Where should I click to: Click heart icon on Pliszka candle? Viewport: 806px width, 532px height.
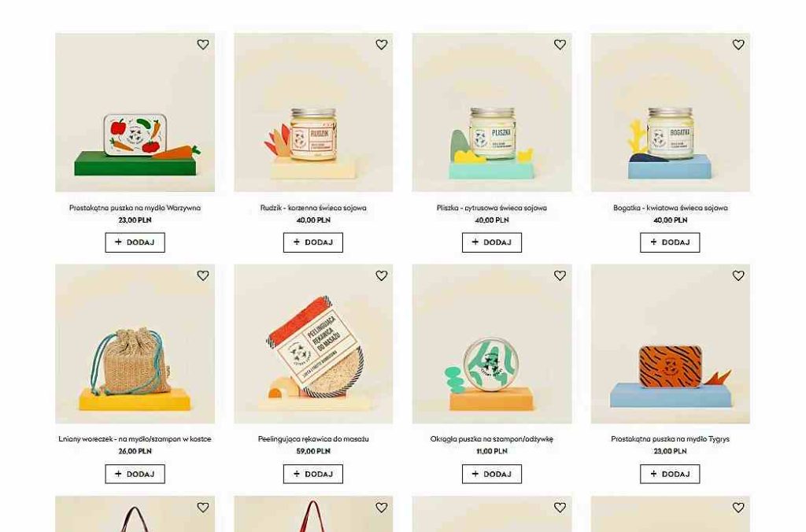[560, 45]
